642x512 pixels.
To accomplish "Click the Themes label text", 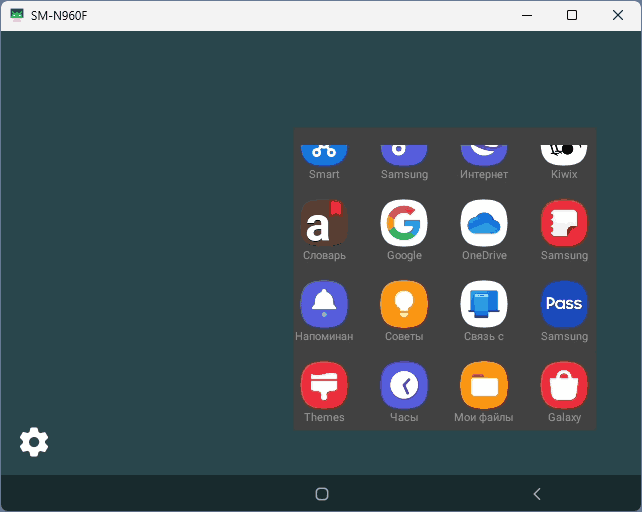I will pos(324,417).
